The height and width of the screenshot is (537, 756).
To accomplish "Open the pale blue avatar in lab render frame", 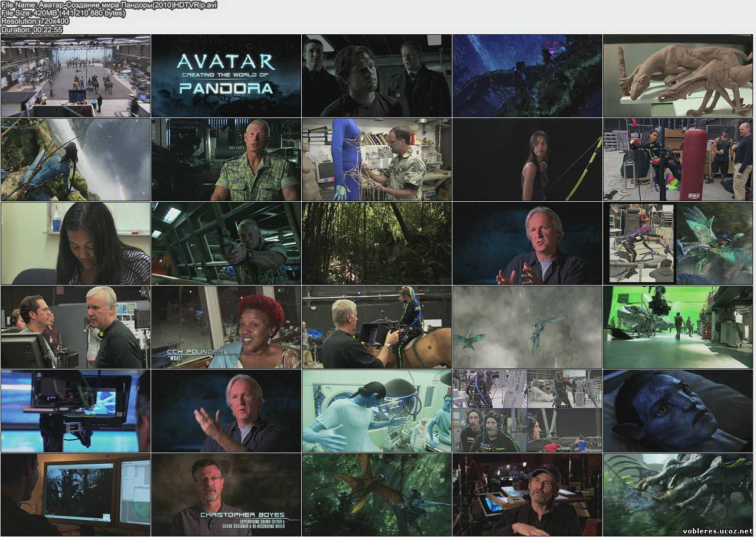I will click(377, 411).
